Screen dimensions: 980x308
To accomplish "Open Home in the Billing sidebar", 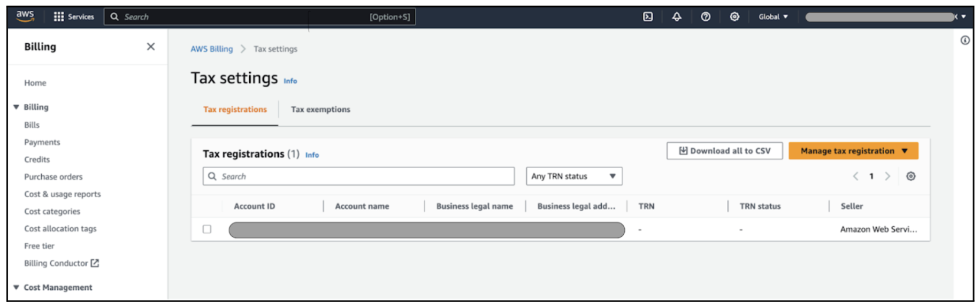I will [x=35, y=83].
